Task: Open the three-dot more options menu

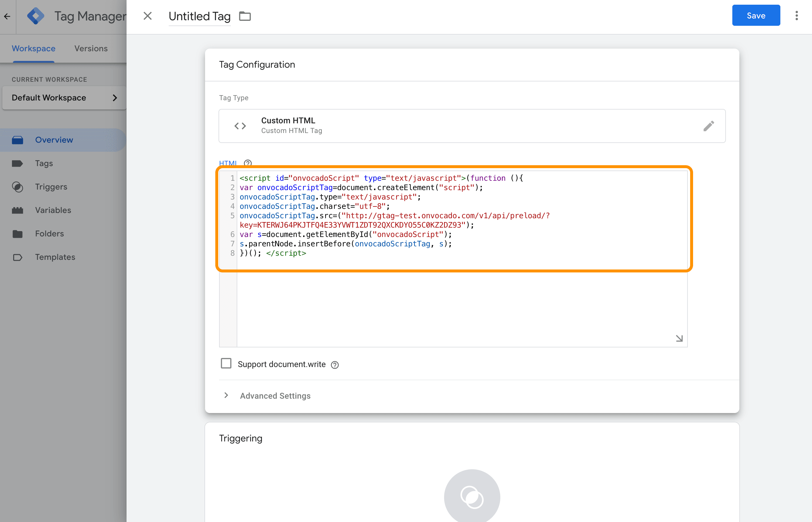Action: pos(796,16)
